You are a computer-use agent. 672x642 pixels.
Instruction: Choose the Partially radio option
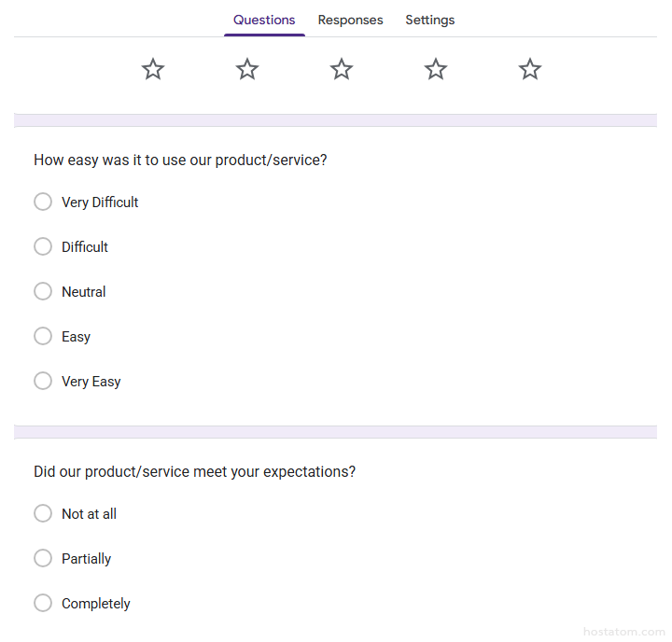click(x=43, y=558)
